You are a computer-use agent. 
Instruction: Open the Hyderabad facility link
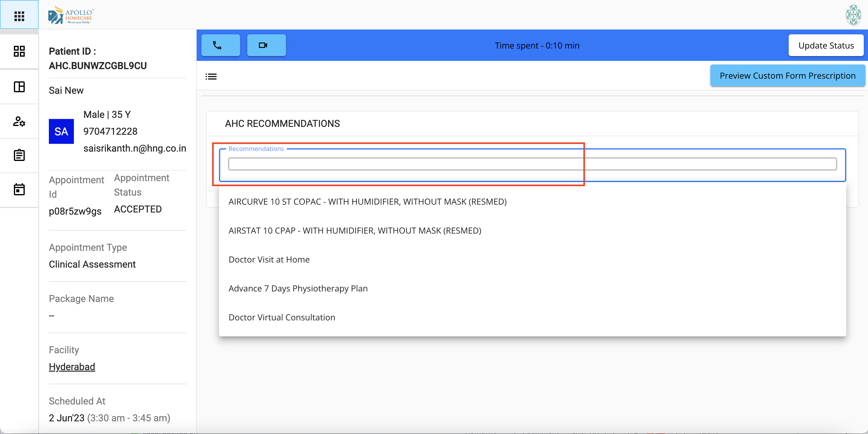click(x=72, y=366)
